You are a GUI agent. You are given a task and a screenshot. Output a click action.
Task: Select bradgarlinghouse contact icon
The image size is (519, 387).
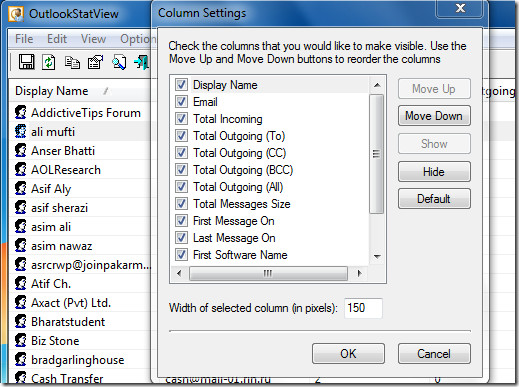[21, 359]
